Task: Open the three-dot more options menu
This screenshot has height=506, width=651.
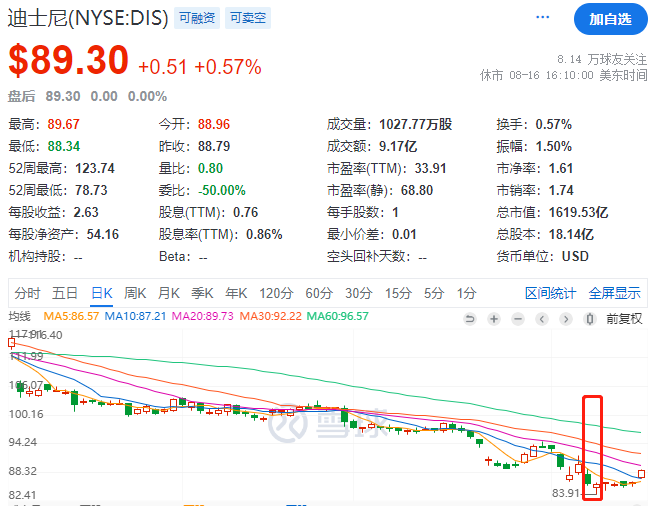Action: coord(543,17)
